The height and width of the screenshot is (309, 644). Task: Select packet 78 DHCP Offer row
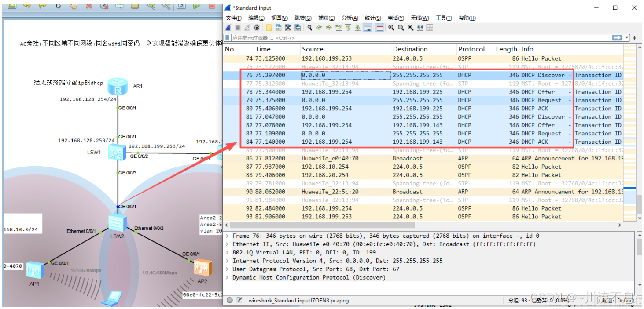click(x=423, y=92)
